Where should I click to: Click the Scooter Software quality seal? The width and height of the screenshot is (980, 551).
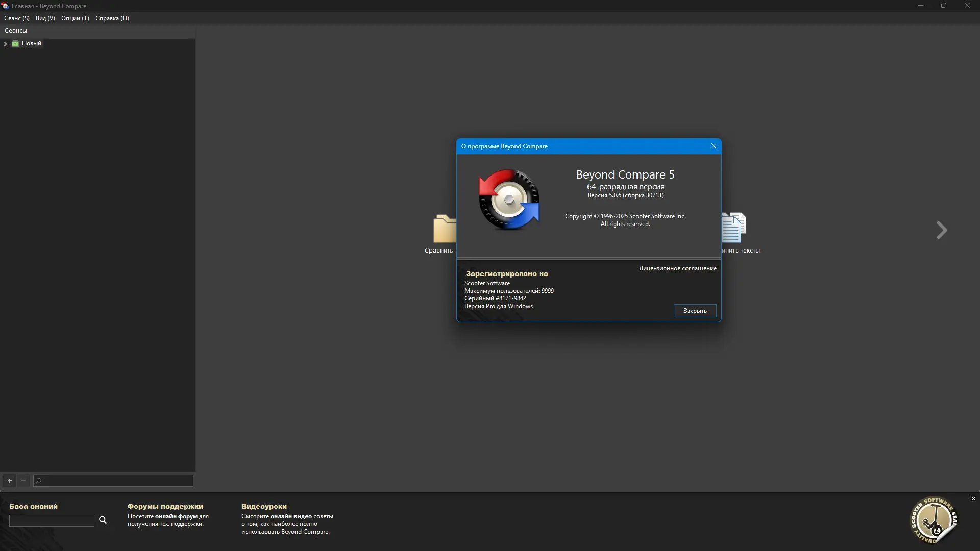pyautogui.click(x=933, y=520)
